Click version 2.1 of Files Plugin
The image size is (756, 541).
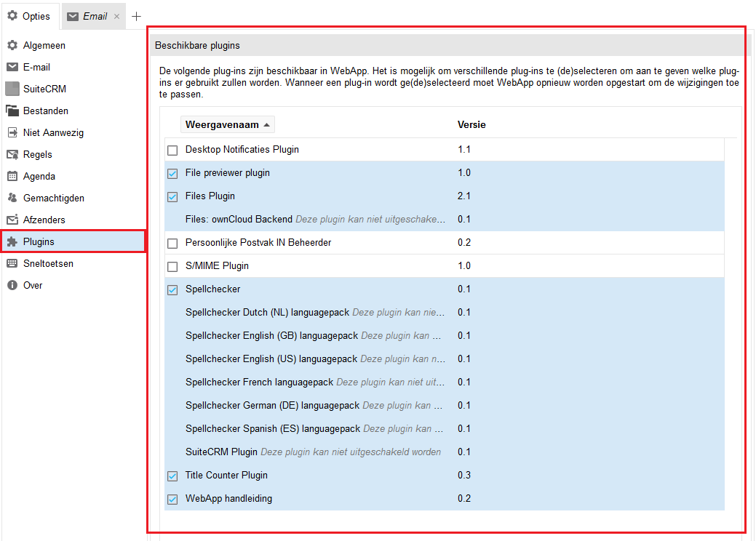464,196
